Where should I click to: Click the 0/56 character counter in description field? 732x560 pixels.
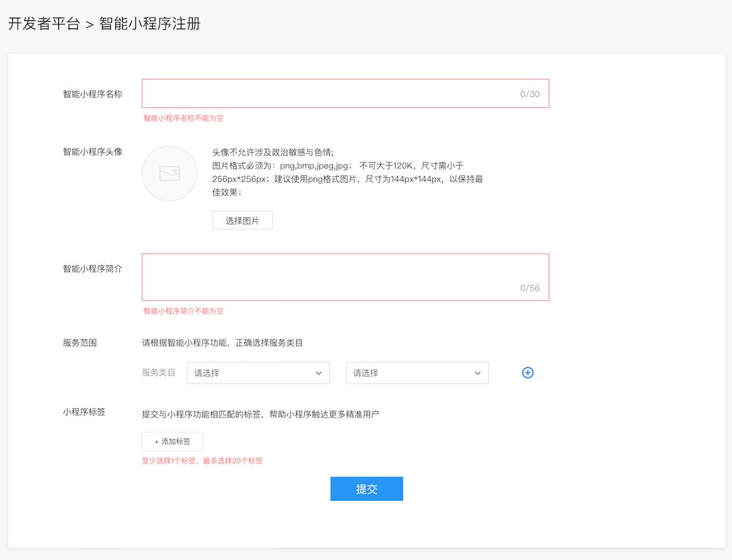(x=530, y=288)
